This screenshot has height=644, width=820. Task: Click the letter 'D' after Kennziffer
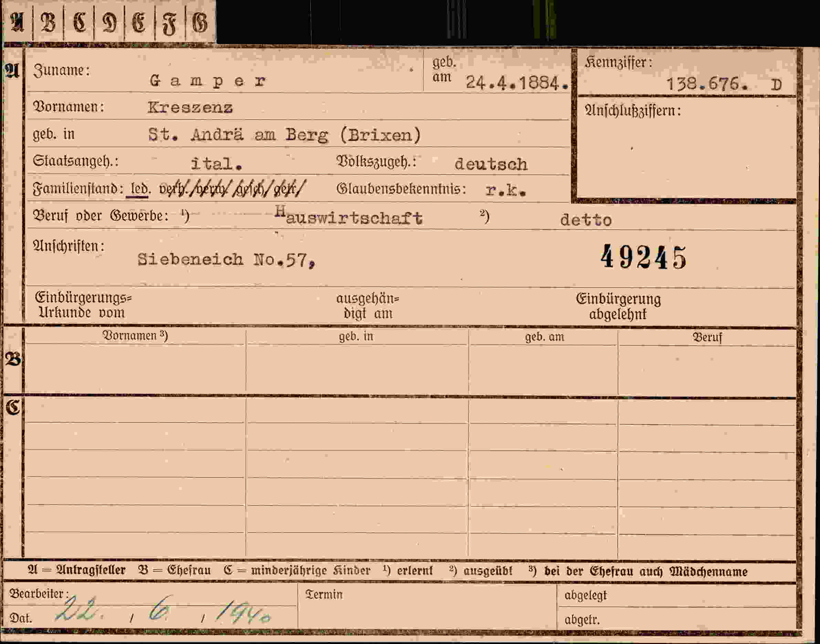(x=776, y=85)
